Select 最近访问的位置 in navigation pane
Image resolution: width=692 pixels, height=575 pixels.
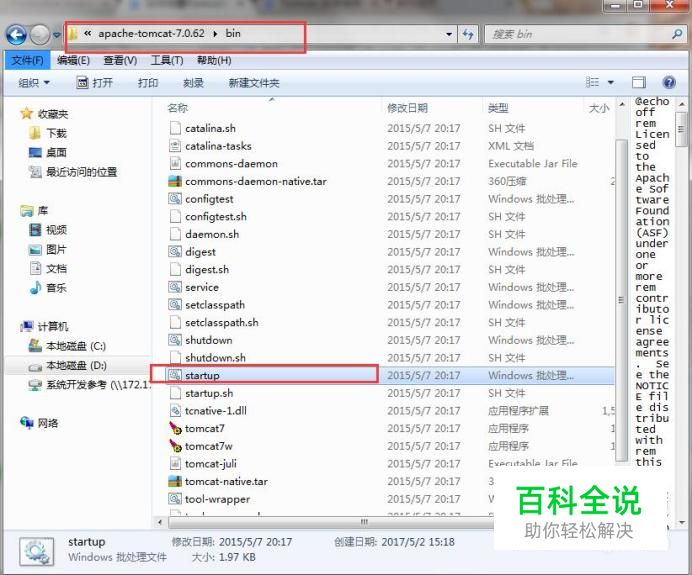pos(73,172)
